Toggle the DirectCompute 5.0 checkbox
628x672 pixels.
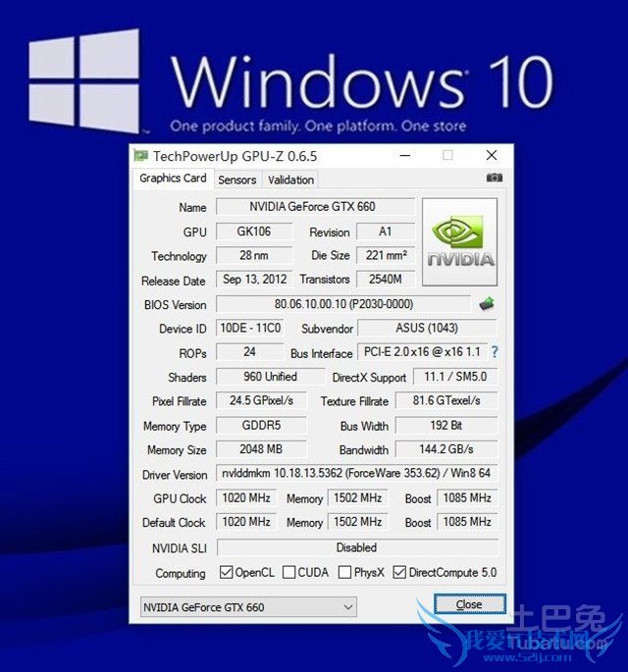tap(399, 572)
